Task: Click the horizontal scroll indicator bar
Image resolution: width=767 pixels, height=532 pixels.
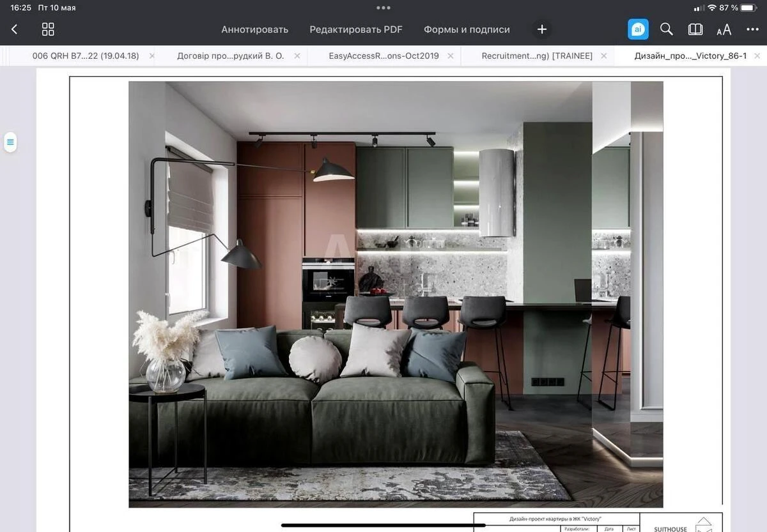Action: click(383, 526)
